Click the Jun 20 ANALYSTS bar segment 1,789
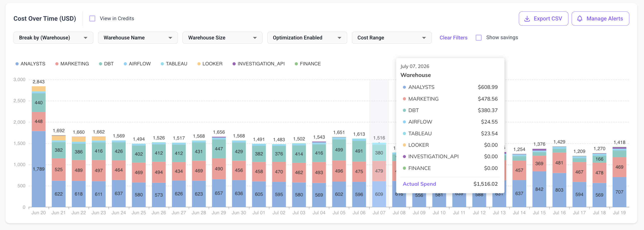The width and height of the screenshot is (644, 230). tap(38, 169)
